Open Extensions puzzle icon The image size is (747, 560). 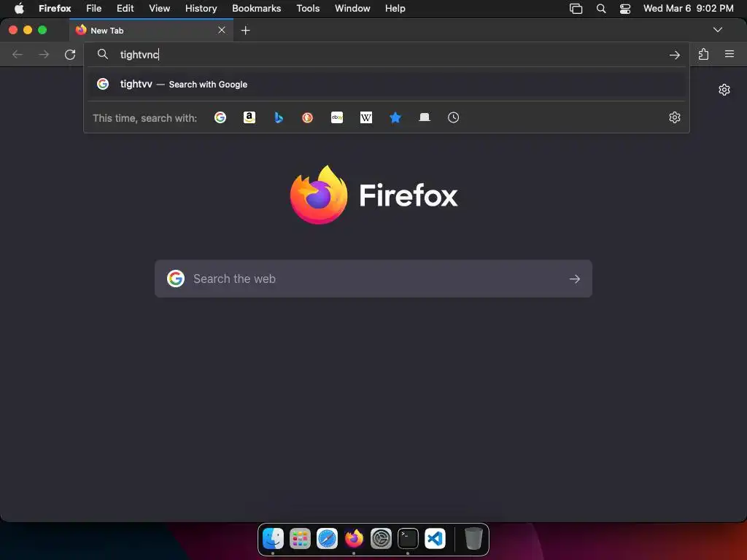coord(703,54)
